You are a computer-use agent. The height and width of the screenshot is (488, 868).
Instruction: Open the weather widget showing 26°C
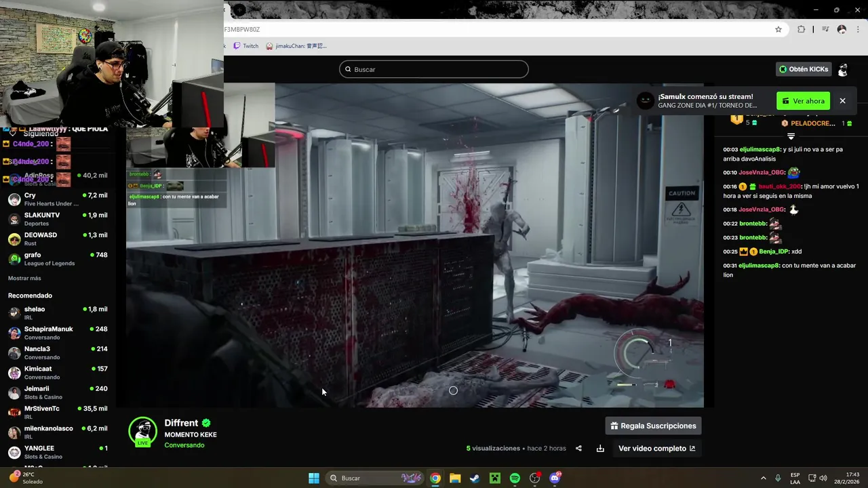[26, 478]
